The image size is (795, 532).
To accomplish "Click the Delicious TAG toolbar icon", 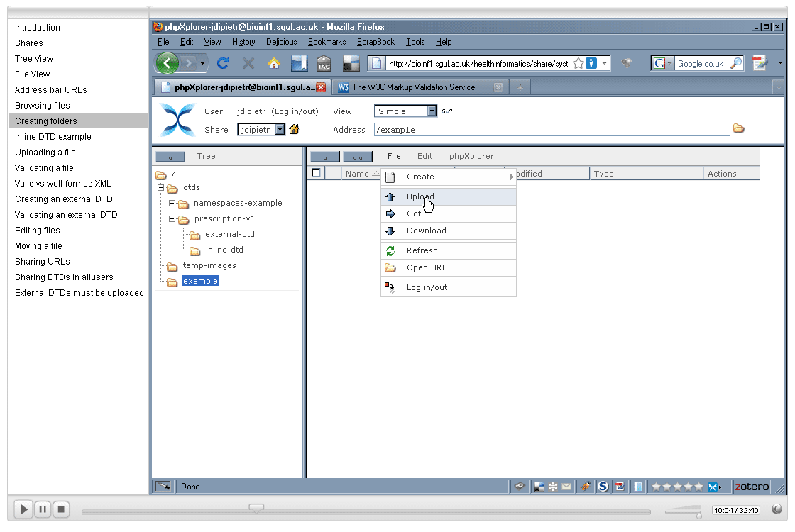I will pos(324,63).
